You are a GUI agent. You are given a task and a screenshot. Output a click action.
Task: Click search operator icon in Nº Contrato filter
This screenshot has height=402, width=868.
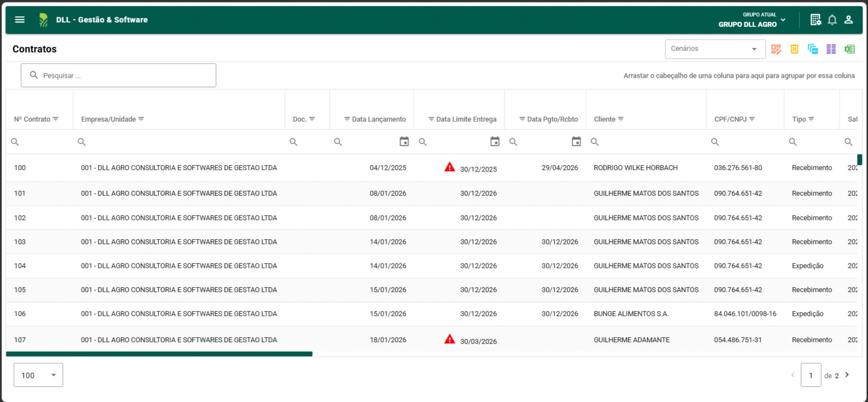pyautogui.click(x=15, y=142)
